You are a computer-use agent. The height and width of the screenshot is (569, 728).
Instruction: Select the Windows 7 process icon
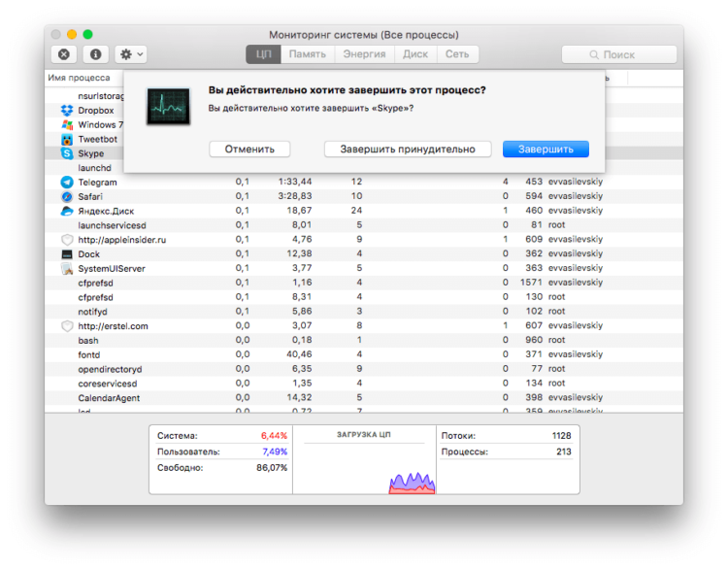click(67, 125)
